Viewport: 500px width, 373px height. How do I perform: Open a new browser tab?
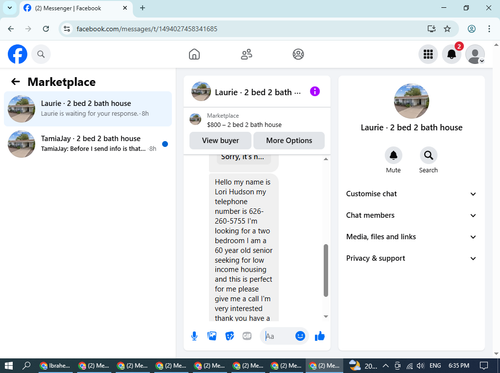pos(142,8)
